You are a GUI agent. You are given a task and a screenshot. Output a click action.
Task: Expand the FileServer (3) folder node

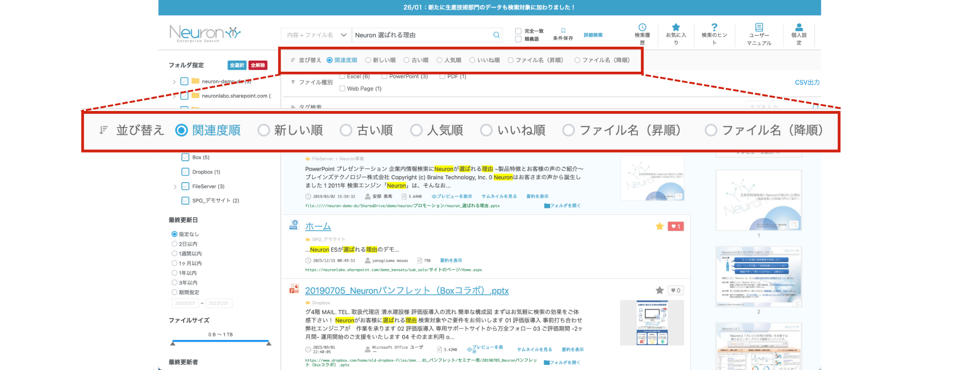click(175, 187)
